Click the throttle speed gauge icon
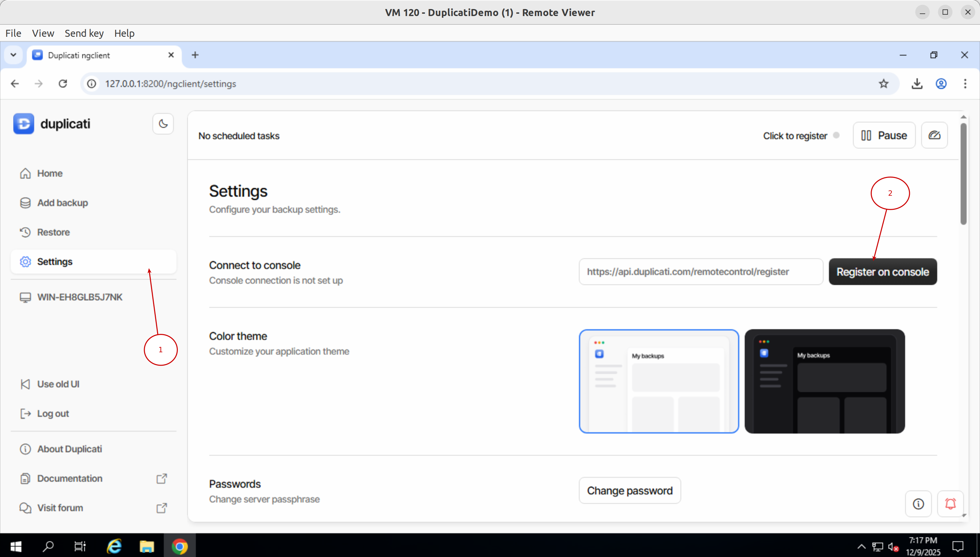Viewport: 980px width, 557px height. [934, 135]
